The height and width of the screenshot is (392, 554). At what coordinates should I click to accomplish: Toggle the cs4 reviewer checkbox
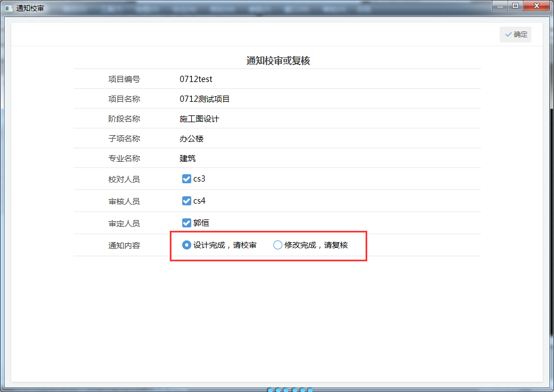[186, 201]
